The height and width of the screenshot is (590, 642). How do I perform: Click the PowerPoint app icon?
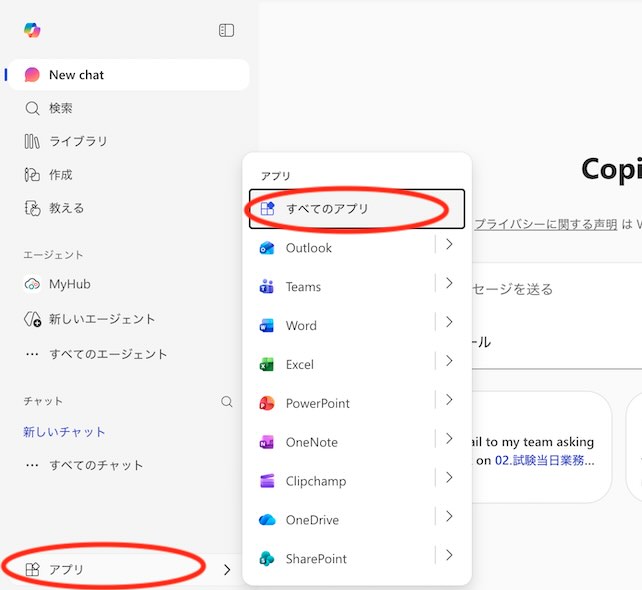pos(267,403)
